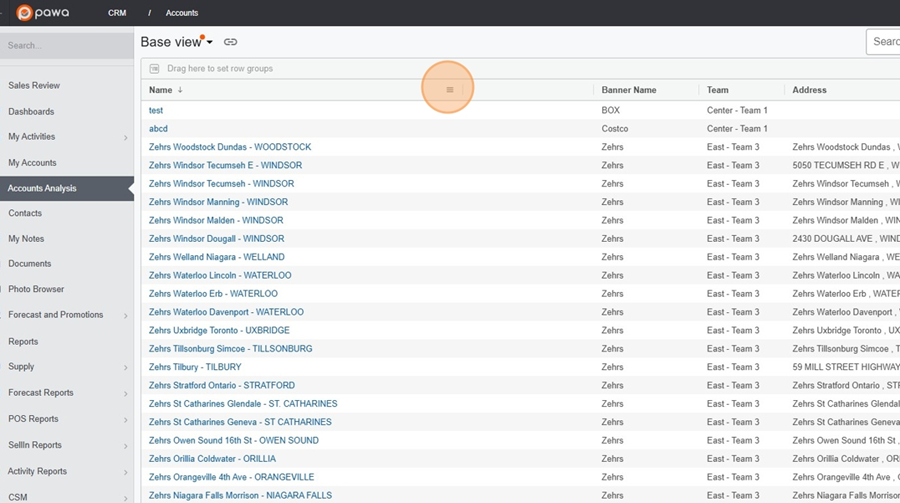Expand the Supply submenu
The width and height of the screenshot is (900, 503).
pos(126,367)
